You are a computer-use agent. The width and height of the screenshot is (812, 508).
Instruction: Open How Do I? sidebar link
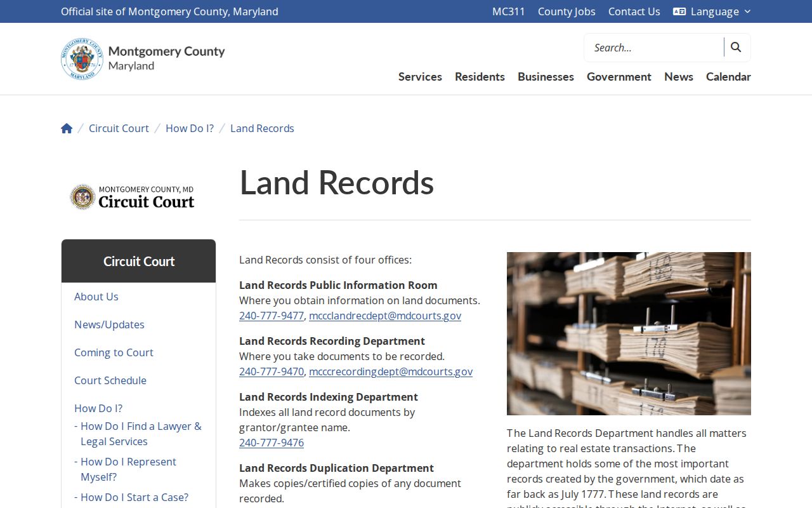point(98,408)
